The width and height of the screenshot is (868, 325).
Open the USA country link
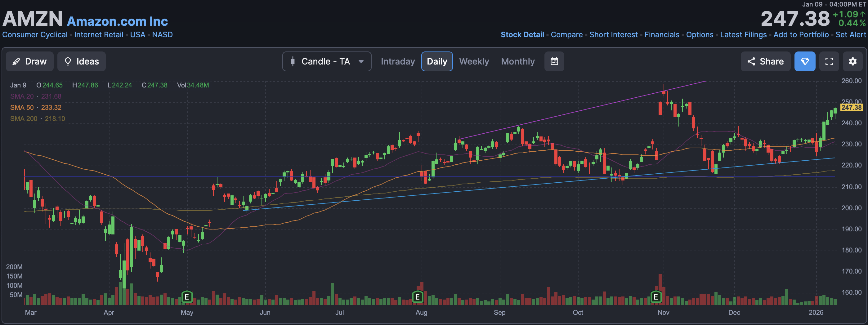[137, 35]
